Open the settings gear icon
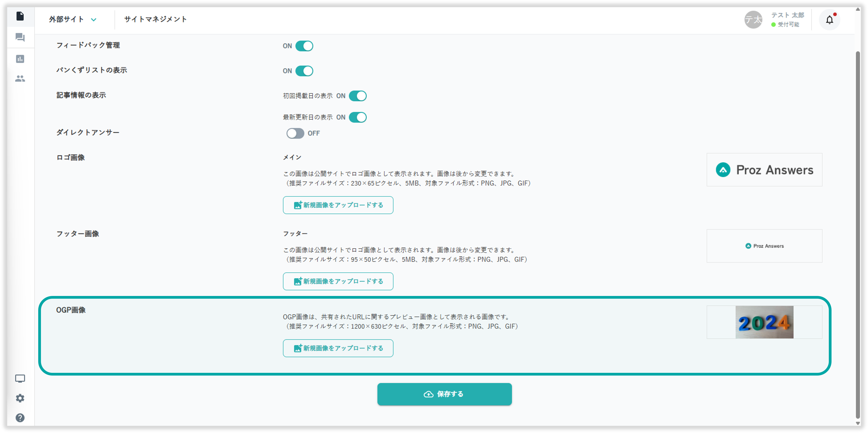 click(20, 398)
